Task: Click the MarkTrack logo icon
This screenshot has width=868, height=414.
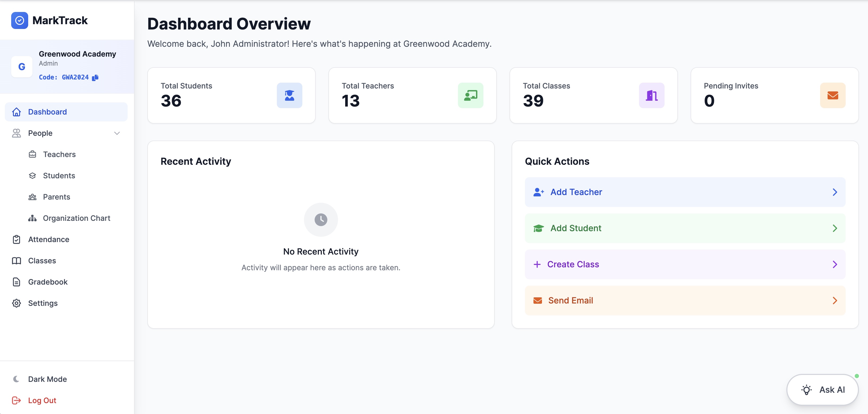Action: pos(19,20)
